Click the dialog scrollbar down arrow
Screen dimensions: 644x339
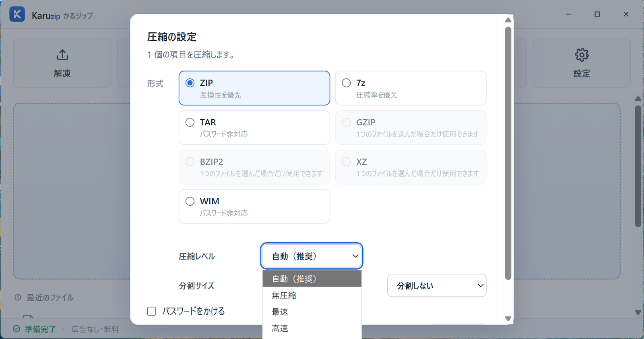tap(508, 318)
